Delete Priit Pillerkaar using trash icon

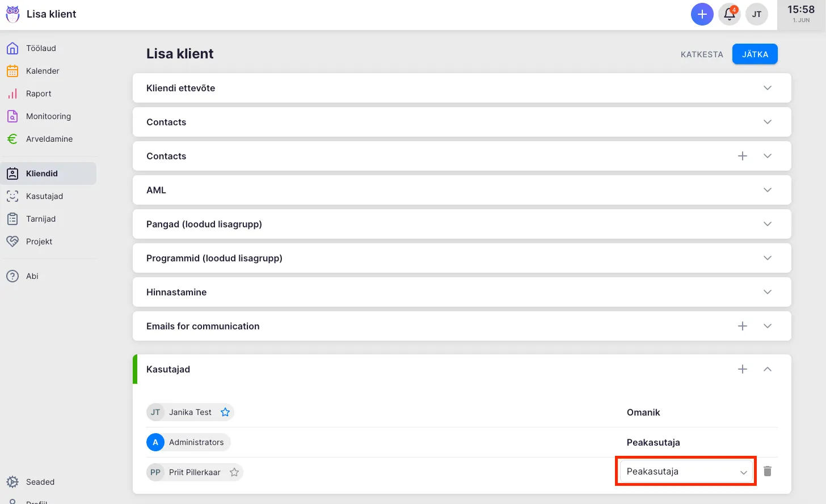click(768, 471)
